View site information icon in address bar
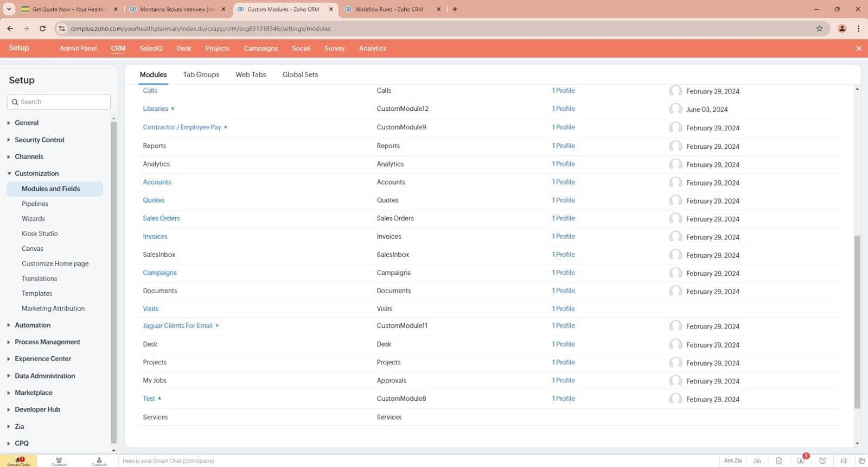 62,28
